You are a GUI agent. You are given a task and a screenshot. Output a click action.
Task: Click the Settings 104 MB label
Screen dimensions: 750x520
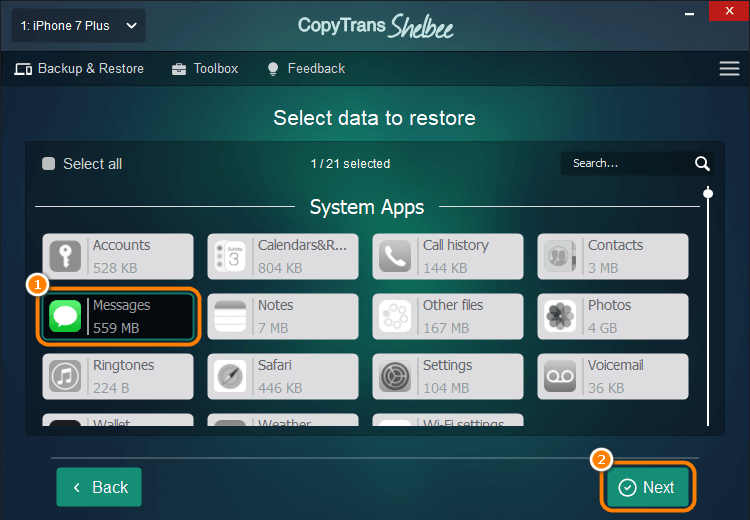447,376
